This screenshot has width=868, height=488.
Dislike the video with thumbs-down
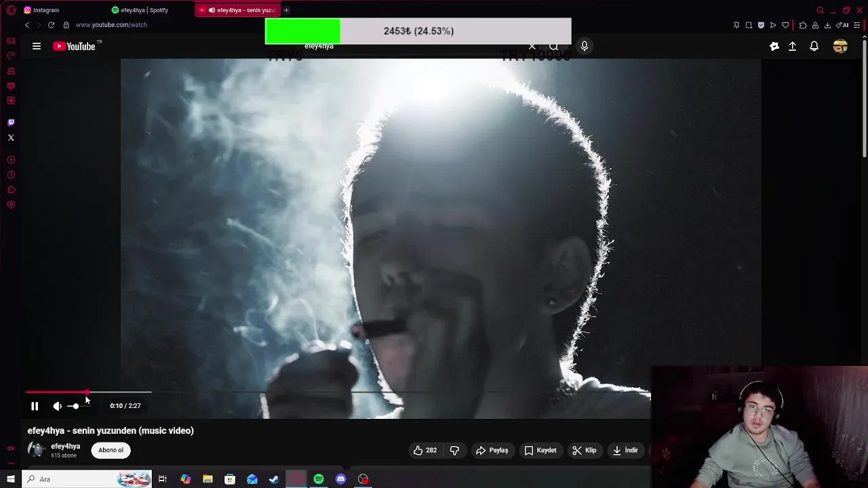tap(454, 450)
